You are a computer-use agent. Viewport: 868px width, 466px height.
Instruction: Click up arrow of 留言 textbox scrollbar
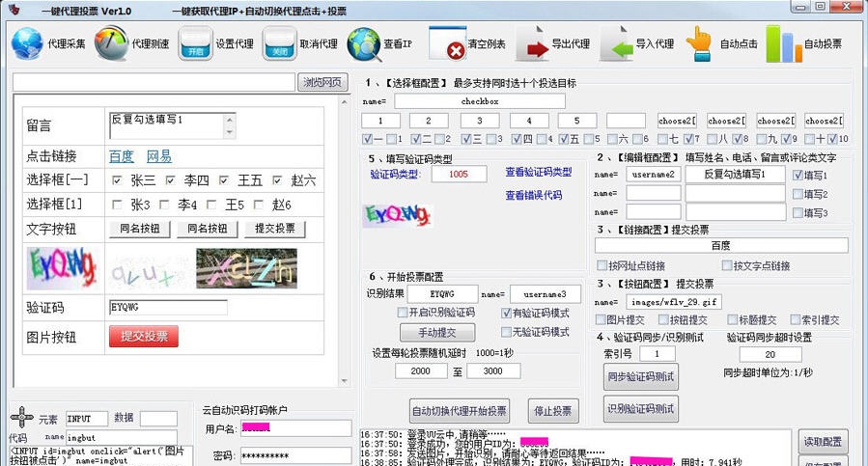click(229, 120)
